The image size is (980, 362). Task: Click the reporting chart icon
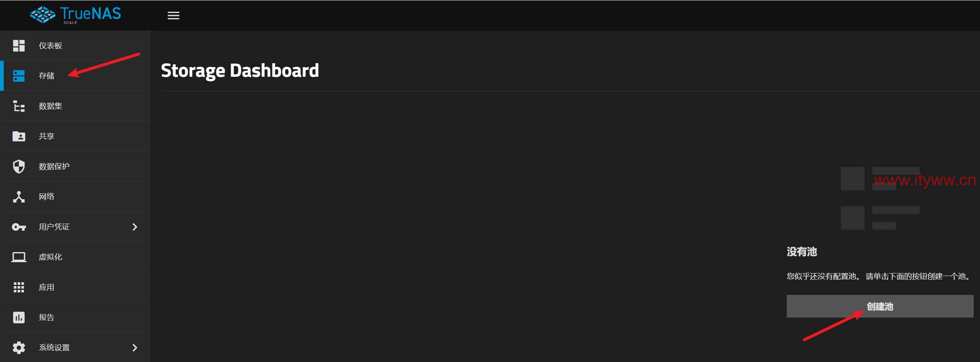click(x=19, y=318)
